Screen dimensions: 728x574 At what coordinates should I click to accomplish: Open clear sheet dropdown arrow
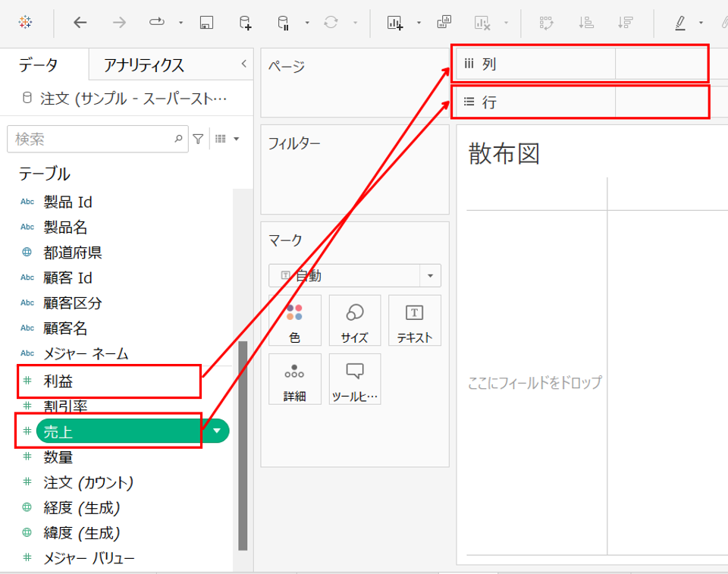(x=506, y=22)
